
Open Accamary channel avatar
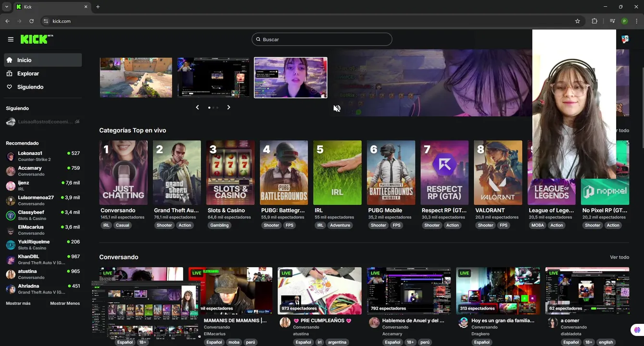coord(11,171)
